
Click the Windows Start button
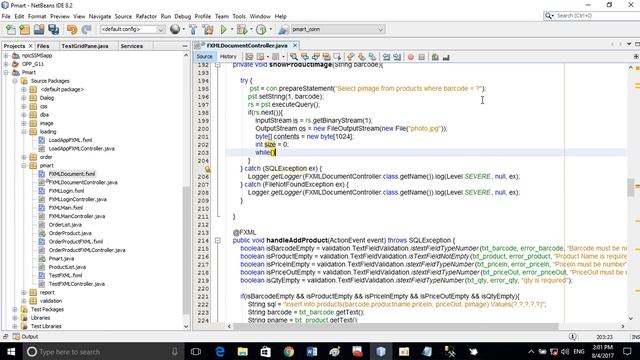[11, 351]
